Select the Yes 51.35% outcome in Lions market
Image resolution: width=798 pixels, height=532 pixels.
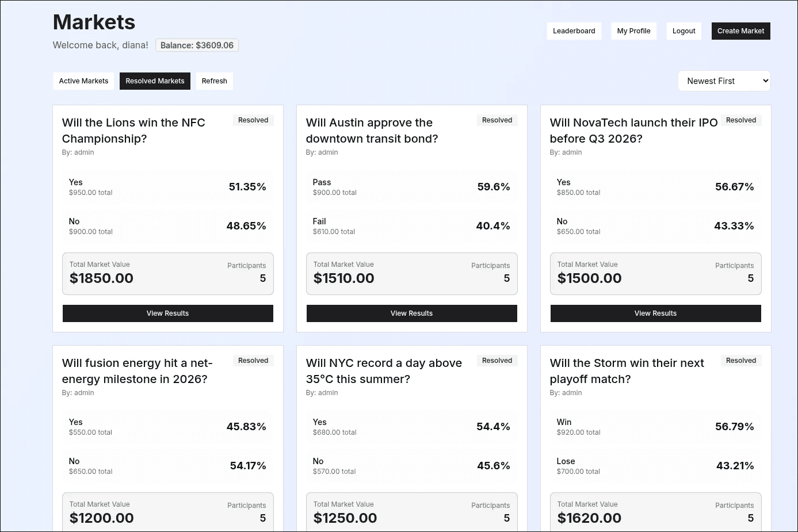(x=167, y=187)
